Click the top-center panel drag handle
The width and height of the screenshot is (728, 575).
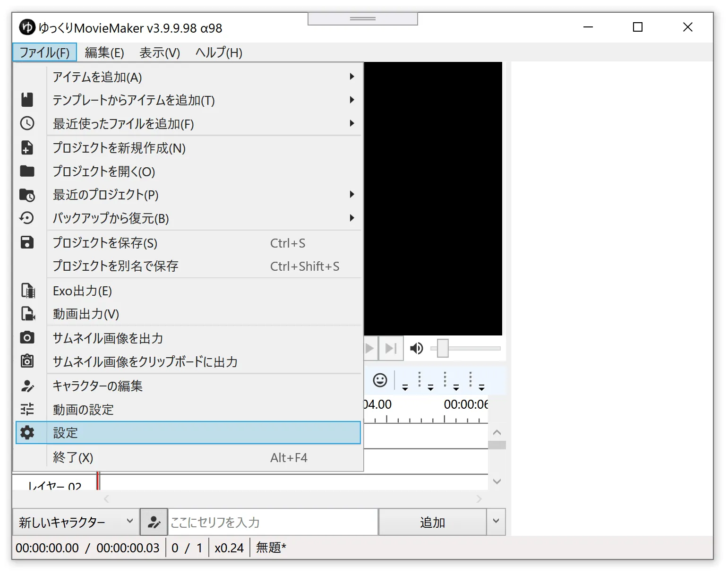click(363, 19)
